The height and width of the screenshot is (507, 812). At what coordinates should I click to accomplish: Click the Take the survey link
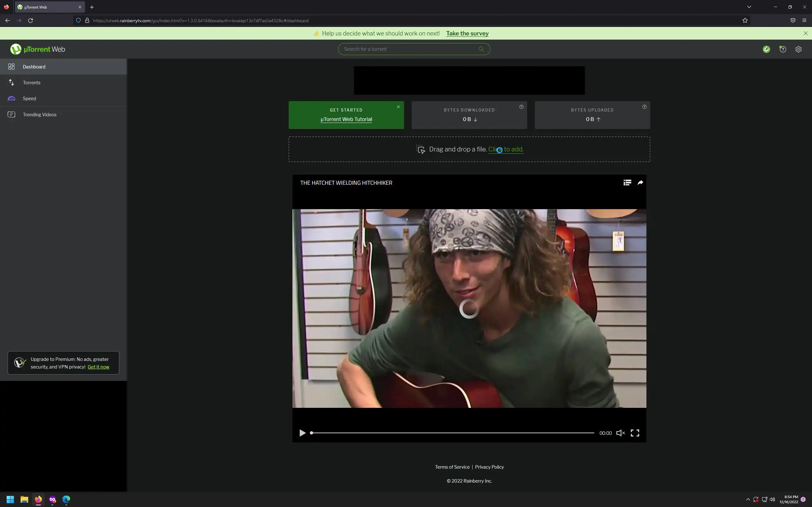[467, 34]
